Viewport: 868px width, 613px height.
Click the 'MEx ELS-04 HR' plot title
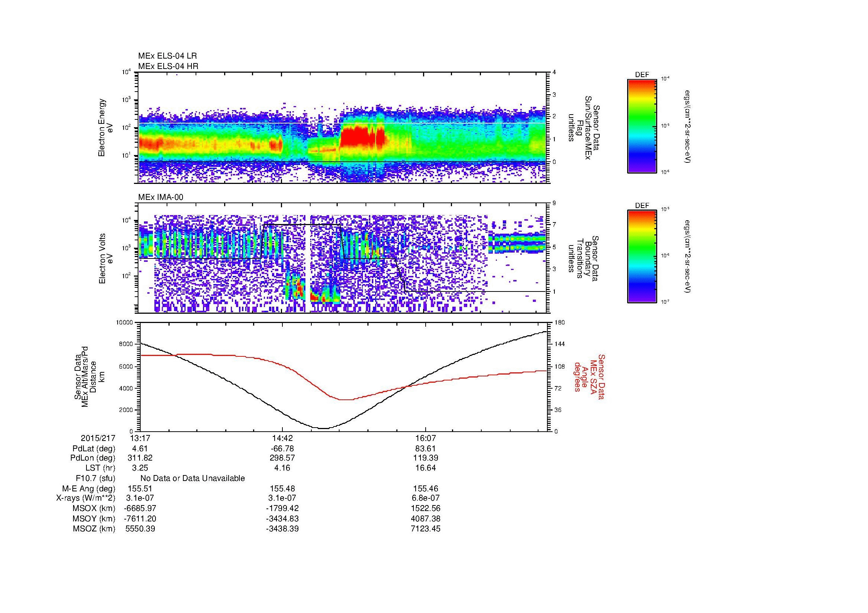[x=168, y=66]
